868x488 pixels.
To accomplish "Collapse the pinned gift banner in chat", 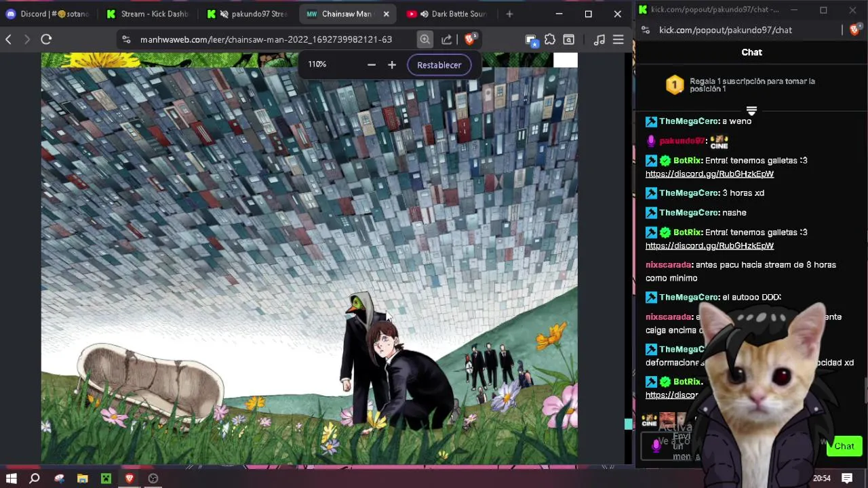I will 751,110.
